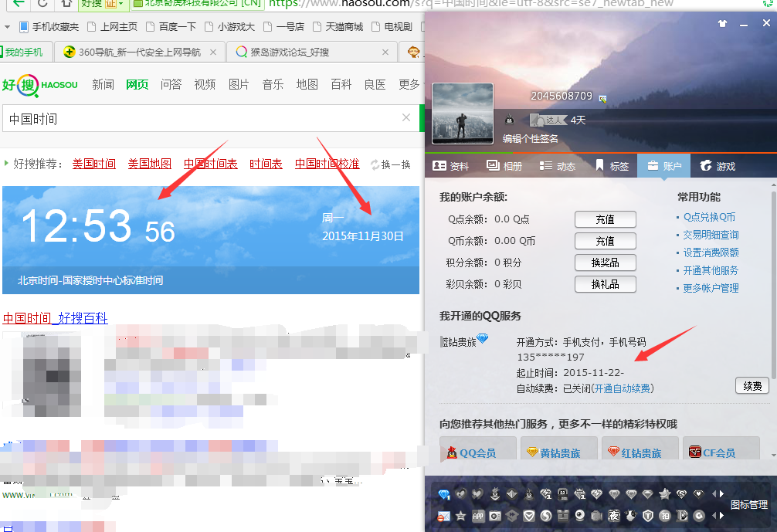Click 中国时间校准 suggested search
Viewport: 777px width, 532px height.
327,164
